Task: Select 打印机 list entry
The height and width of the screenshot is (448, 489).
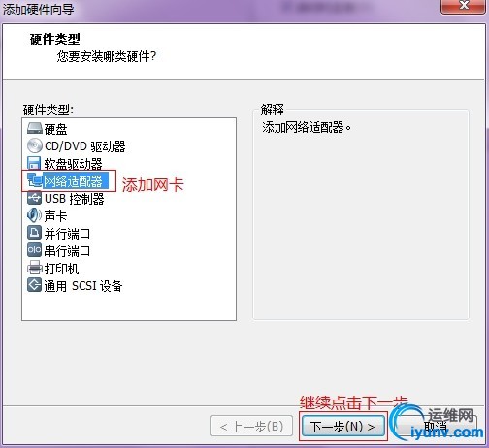Action: click(61, 269)
